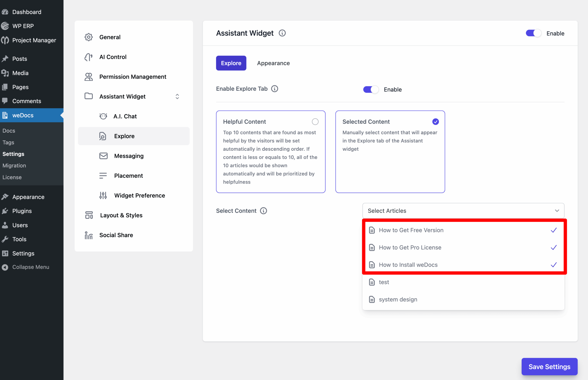Open AI Control settings icon
The width and height of the screenshot is (588, 380).
(x=89, y=57)
